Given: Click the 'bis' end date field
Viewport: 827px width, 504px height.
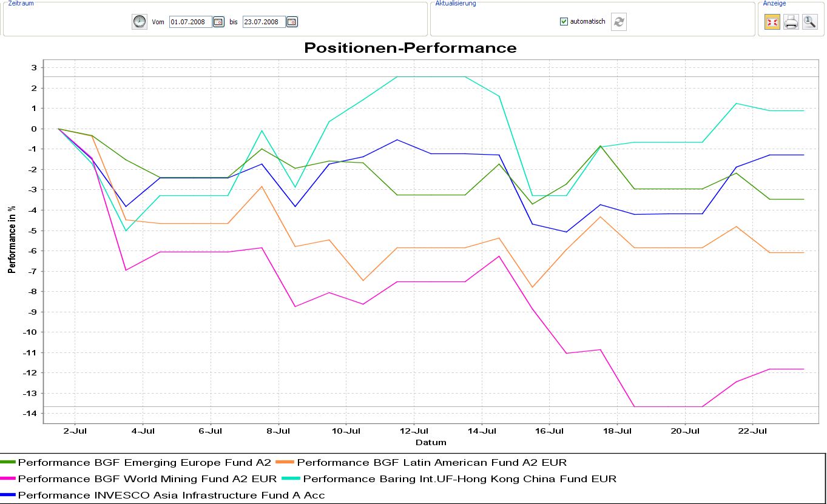Looking at the screenshot, I should (x=264, y=22).
